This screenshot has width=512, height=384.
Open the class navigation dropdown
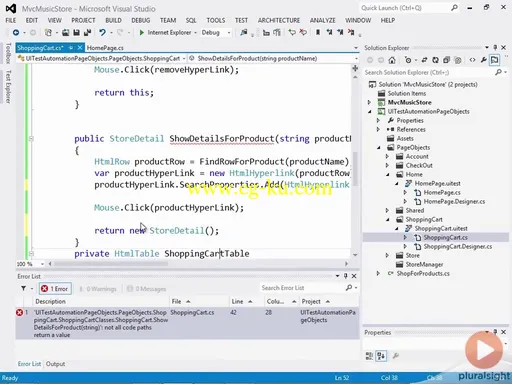pyautogui.click(x=184, y=59)
